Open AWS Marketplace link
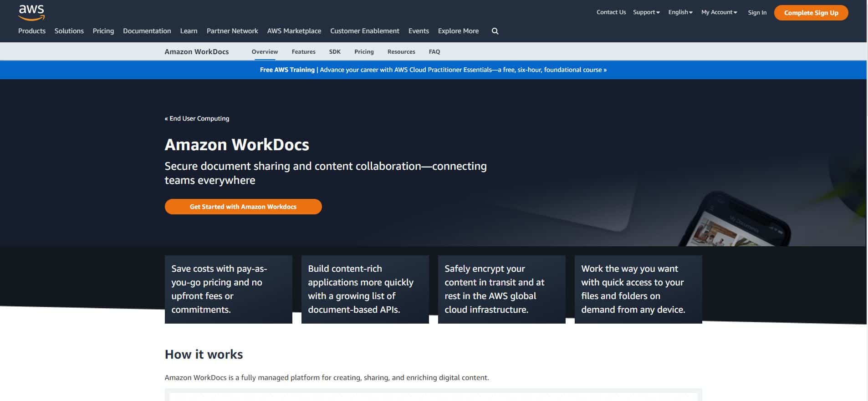868x401 pixels. tap(294, 31)
